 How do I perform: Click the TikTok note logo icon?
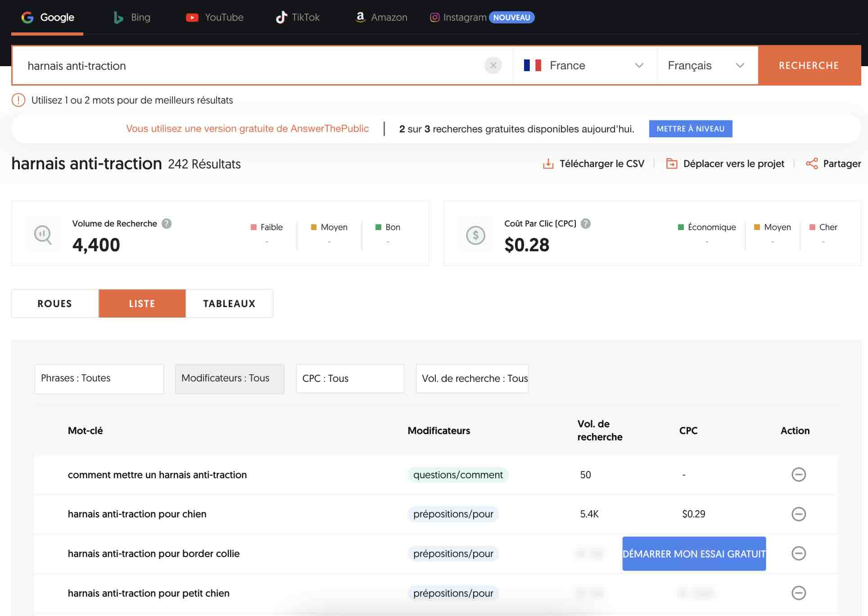coord(281,18)
